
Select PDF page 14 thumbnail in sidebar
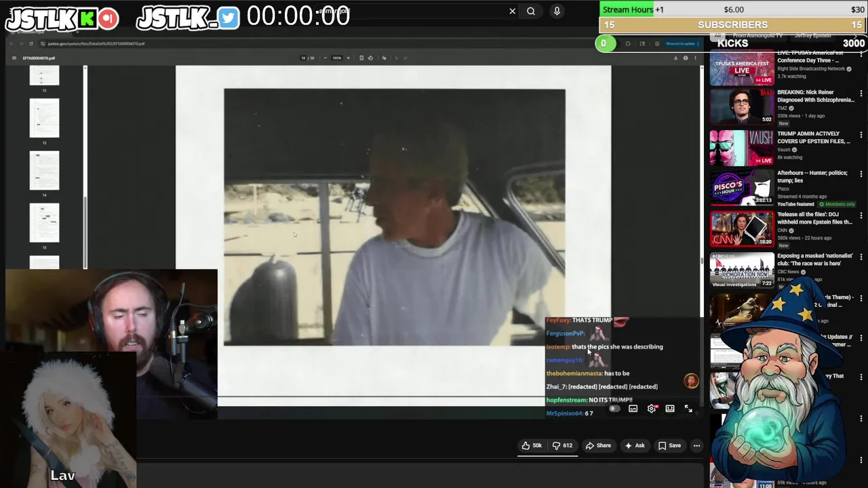tap(44, 170)
